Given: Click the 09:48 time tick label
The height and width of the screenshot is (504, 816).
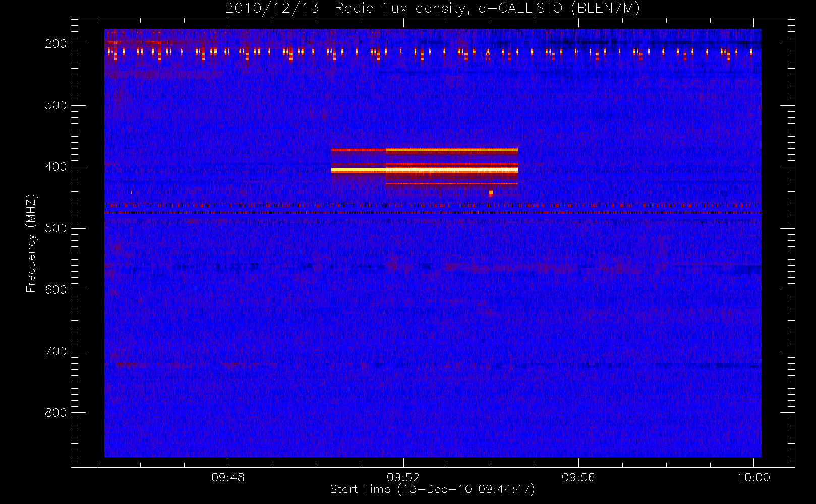Looking at the screenshot, I should pos(228,477).
